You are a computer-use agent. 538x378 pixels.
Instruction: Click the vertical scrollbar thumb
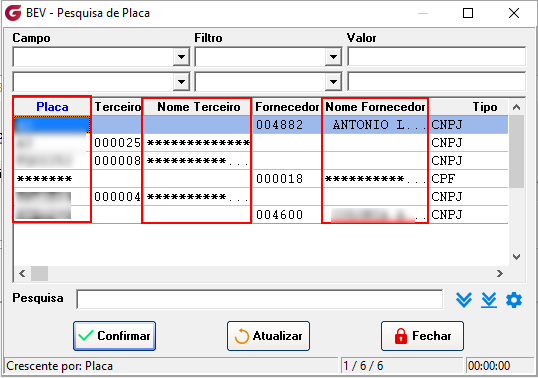point(516,151)
